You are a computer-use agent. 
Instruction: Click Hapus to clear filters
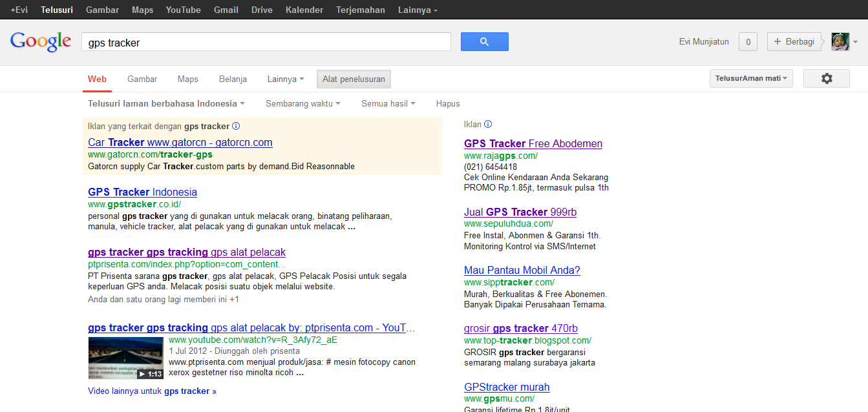tap(448, 103)
